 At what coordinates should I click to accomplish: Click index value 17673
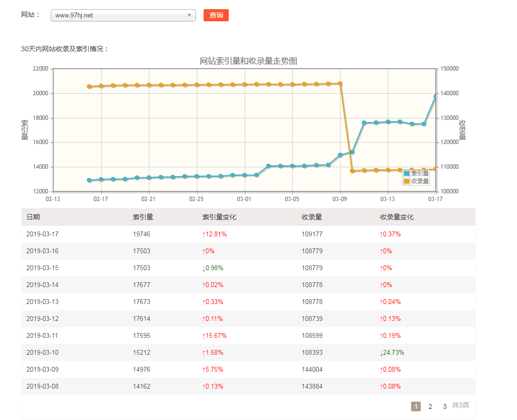(x=141, y=302)
